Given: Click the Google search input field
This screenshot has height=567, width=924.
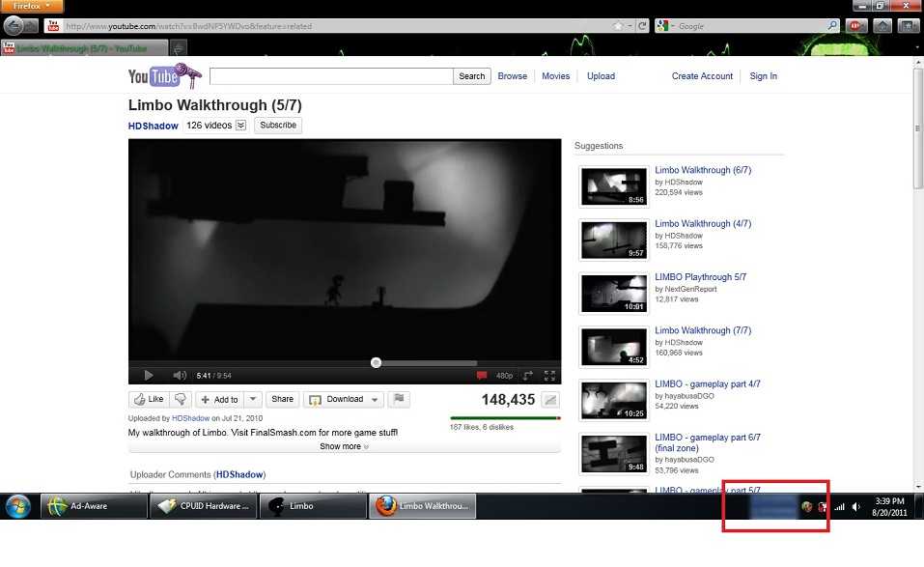Looking at the screenshot, I should coord(751,26).
